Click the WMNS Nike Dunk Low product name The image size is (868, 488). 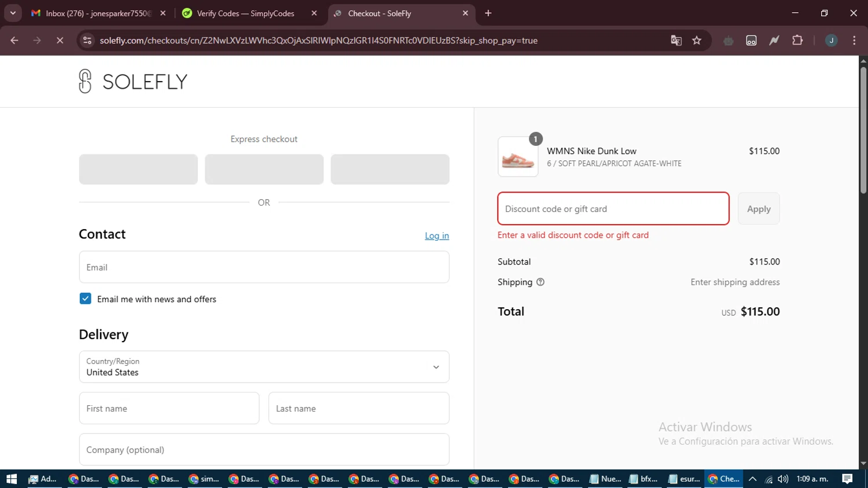[x=591, y=151]
